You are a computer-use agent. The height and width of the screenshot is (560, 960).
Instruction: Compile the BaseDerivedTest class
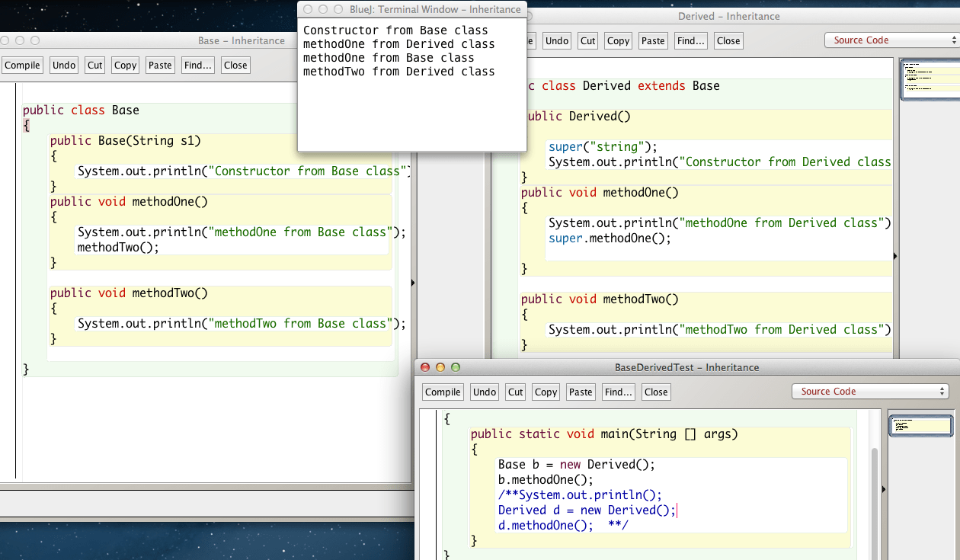pos(443,392)
